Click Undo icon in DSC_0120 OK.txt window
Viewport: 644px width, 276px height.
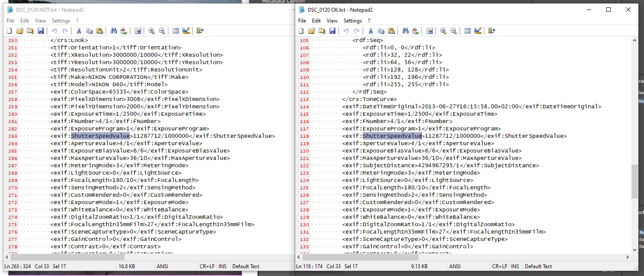(x=346, y=31)
